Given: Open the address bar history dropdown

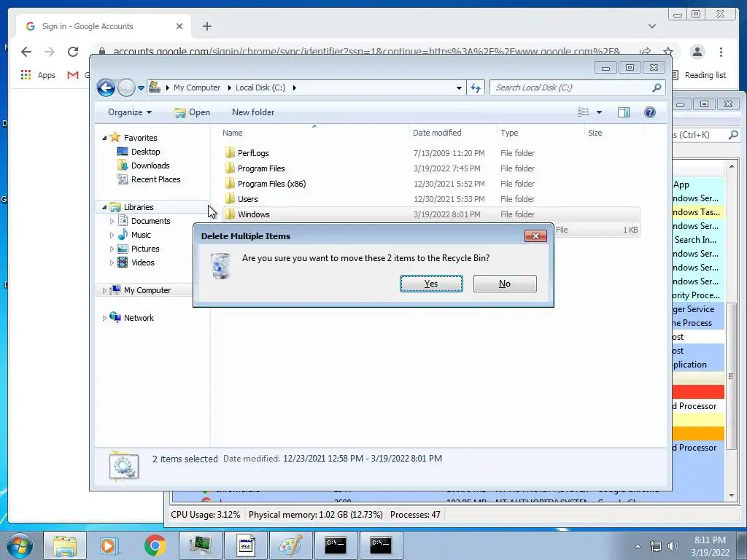Looking at the screenshot, I should pyautogui.click(x=459, y=87).
